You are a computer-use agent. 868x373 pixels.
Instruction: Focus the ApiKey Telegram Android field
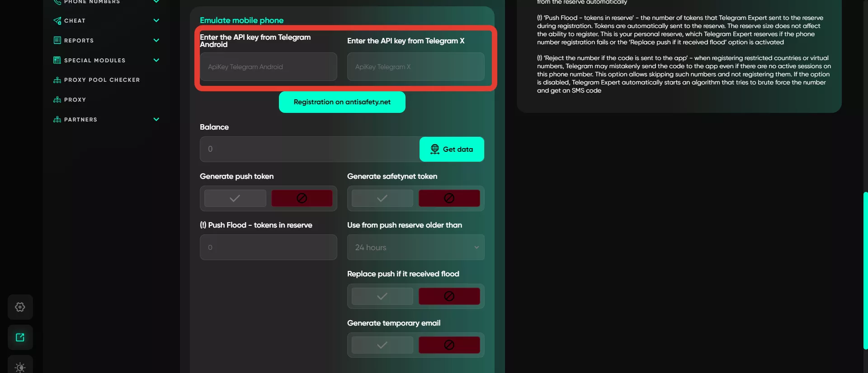(269, 67)
